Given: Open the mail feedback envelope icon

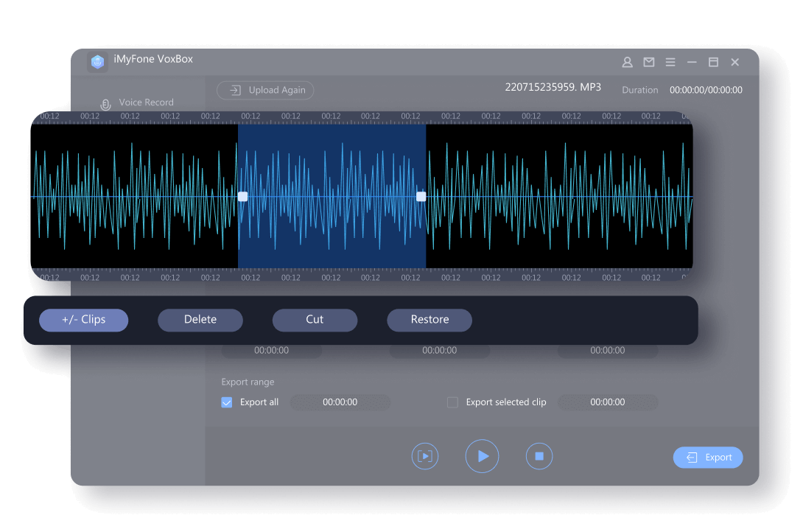Looking at the screenshot, I should click(x=649, y=63).
